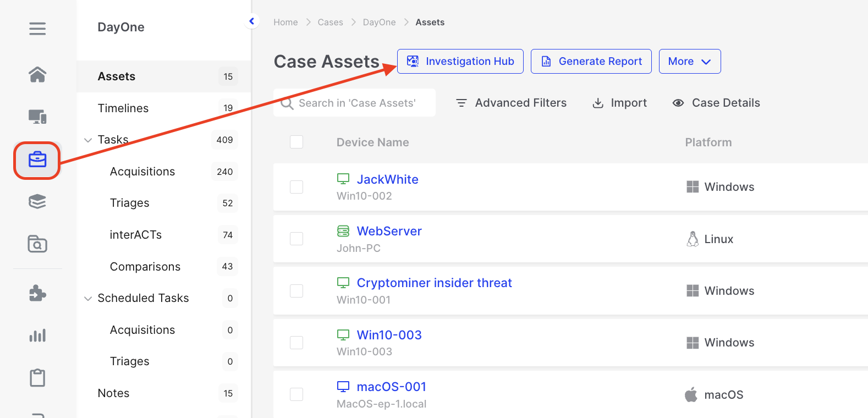868x418 pixels.
Task: Go to Home via house icon
Action: coord(37,74)
